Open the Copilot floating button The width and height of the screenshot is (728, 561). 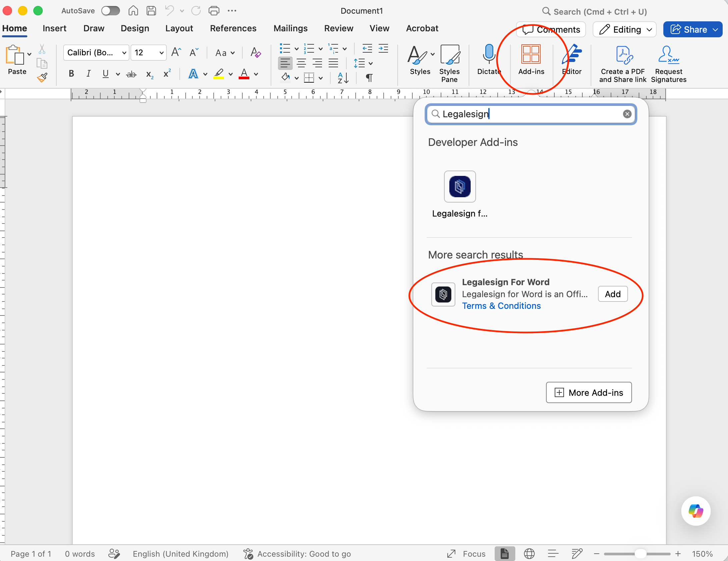[x=696, y=511]
